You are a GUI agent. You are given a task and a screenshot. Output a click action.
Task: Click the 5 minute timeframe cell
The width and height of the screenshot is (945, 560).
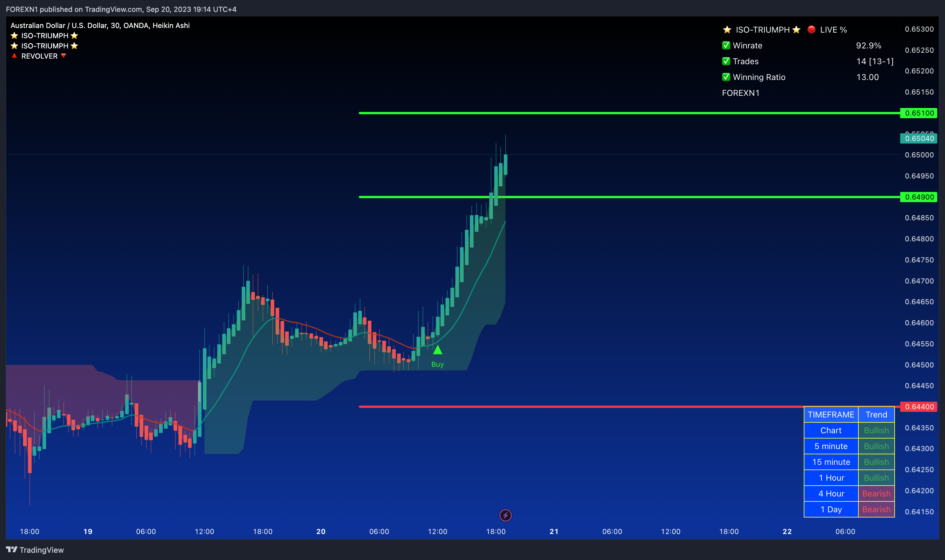tap(831, 446)
